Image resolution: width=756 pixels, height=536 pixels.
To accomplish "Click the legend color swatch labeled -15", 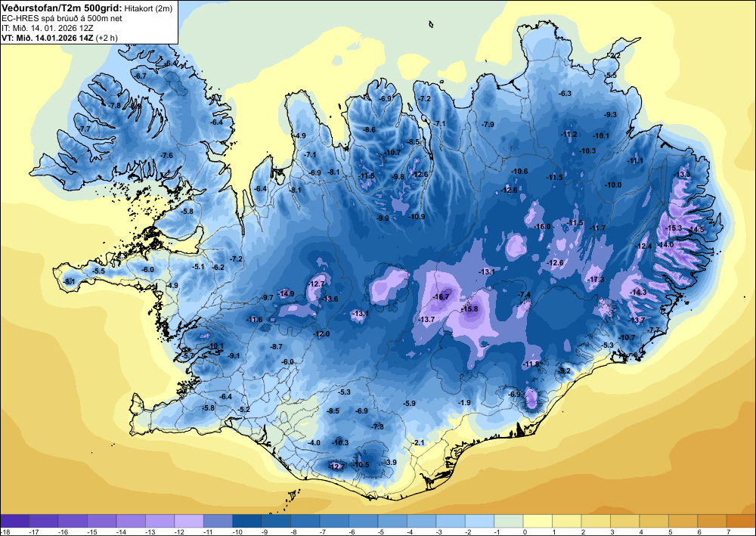I will click(102, 521).
